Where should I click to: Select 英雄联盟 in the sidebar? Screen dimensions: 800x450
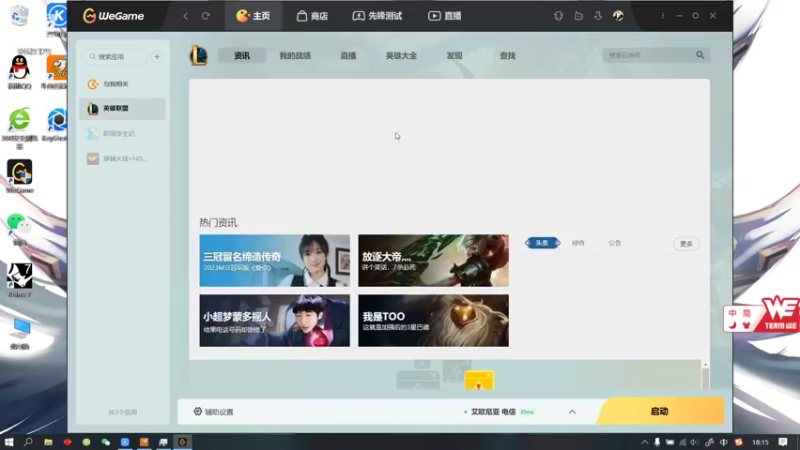[122, 108]
